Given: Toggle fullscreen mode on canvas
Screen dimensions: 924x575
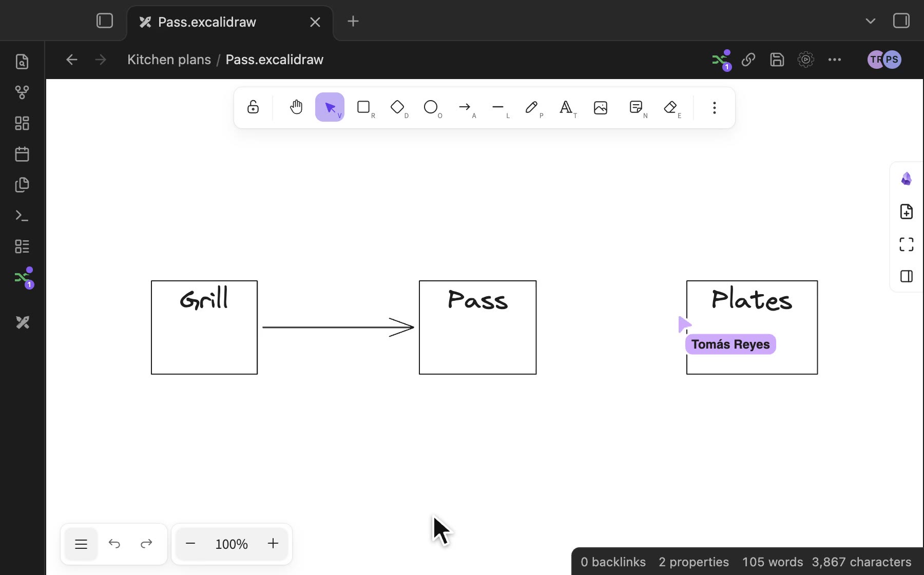Looking at the screenshot, I should click(907, 244).
